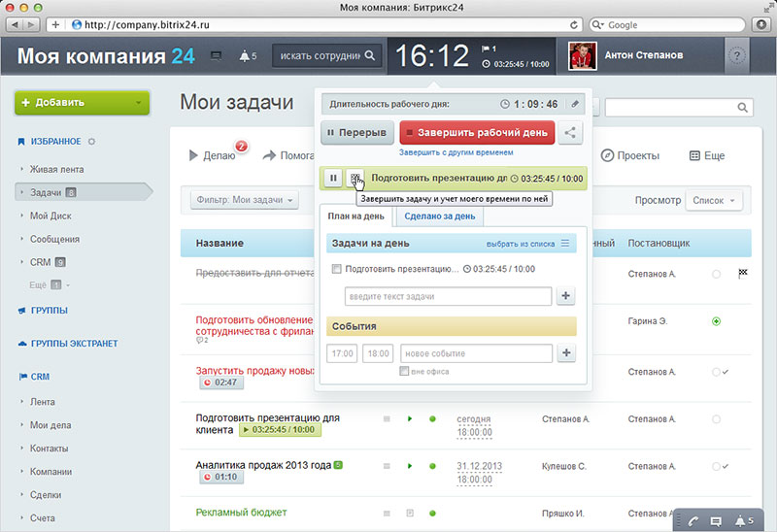
Task: Open the Еще tab menu
Action: click(707, 156)
